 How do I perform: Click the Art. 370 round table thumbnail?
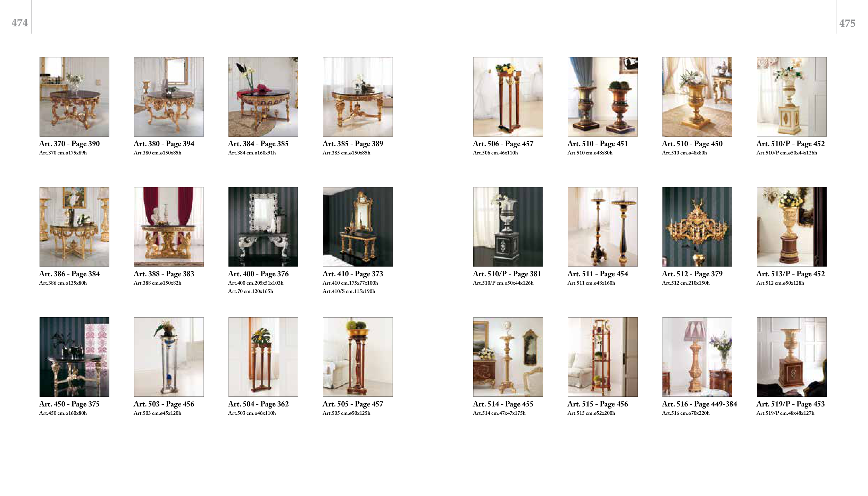tap(74, 96)
